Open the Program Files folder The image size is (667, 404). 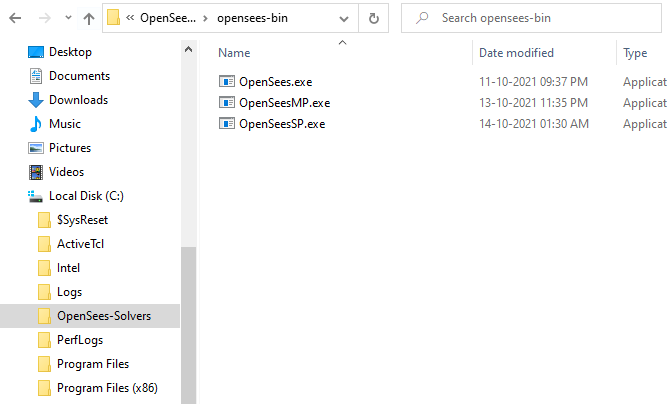tap(93, 364)
